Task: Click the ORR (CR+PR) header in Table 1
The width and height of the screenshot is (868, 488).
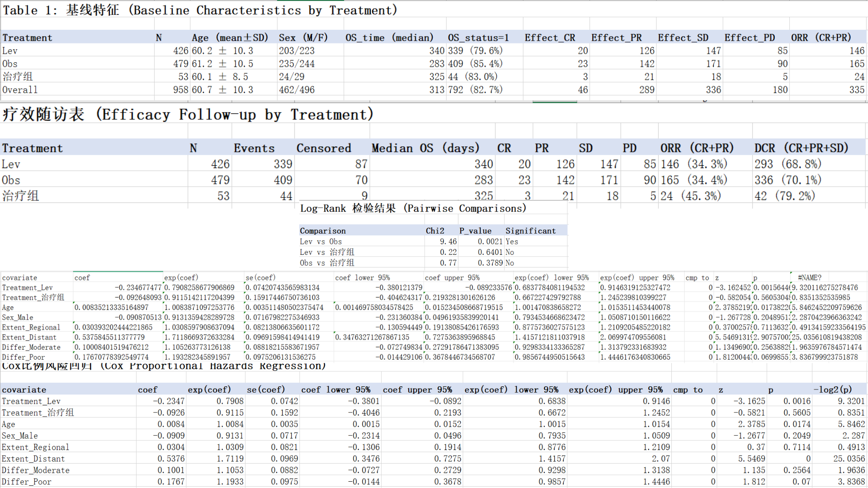Action: [x=821, y=38]
